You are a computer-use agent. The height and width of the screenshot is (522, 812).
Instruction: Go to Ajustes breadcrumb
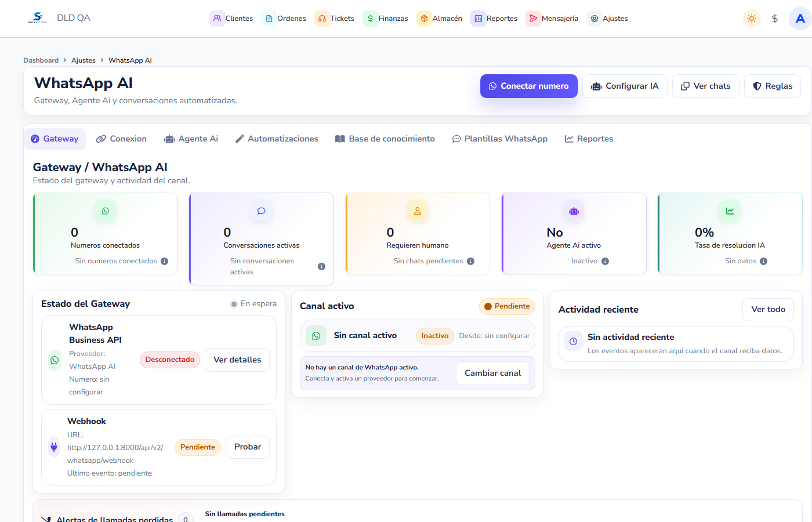pyautogui.click(x=84, y=60)
